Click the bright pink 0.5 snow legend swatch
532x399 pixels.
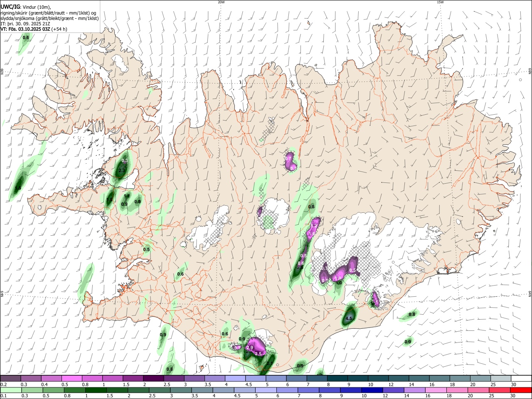[71, 379]
